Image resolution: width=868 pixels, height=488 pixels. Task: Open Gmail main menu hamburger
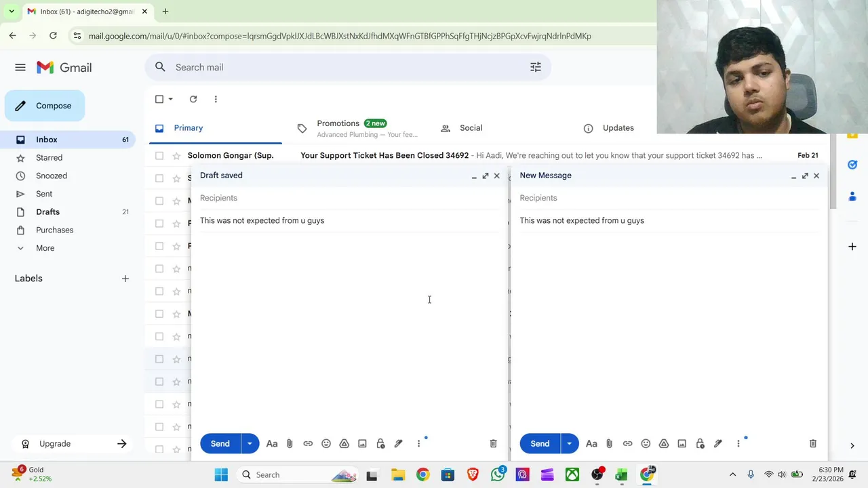20,67
